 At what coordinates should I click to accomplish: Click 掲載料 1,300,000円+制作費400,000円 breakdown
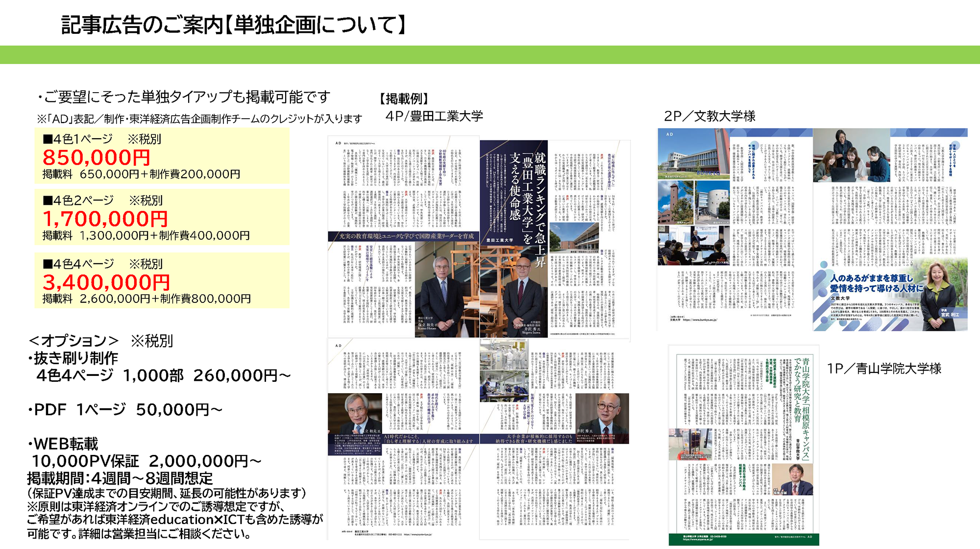(x=146, y=236)
